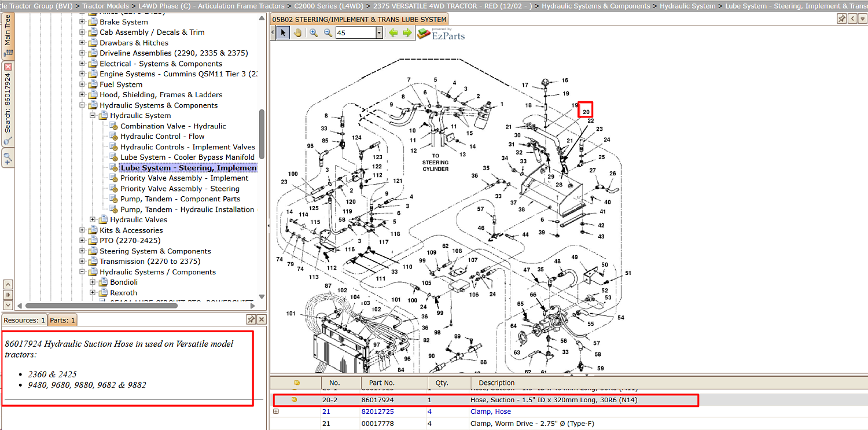This screenshot has height=430, width=868.
Task: Switch to the Parts: 1 tab
Action: pyautogui.click(x=62, y=320)
